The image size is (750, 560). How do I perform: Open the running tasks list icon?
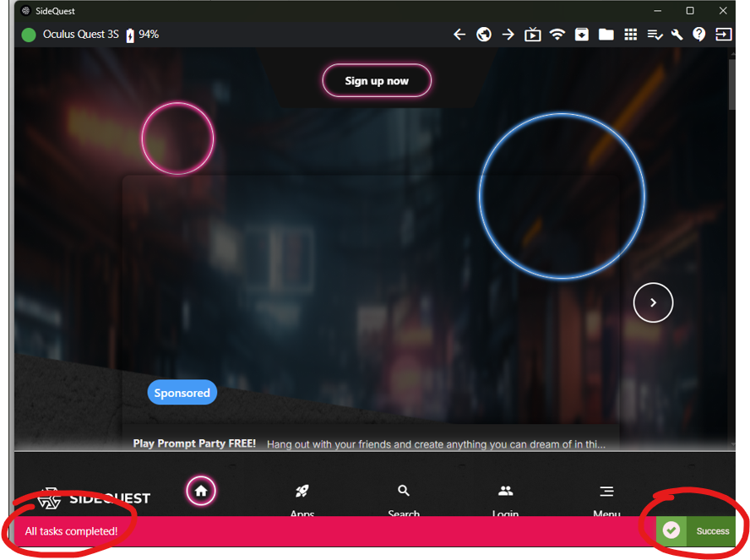tap(655, 35)
